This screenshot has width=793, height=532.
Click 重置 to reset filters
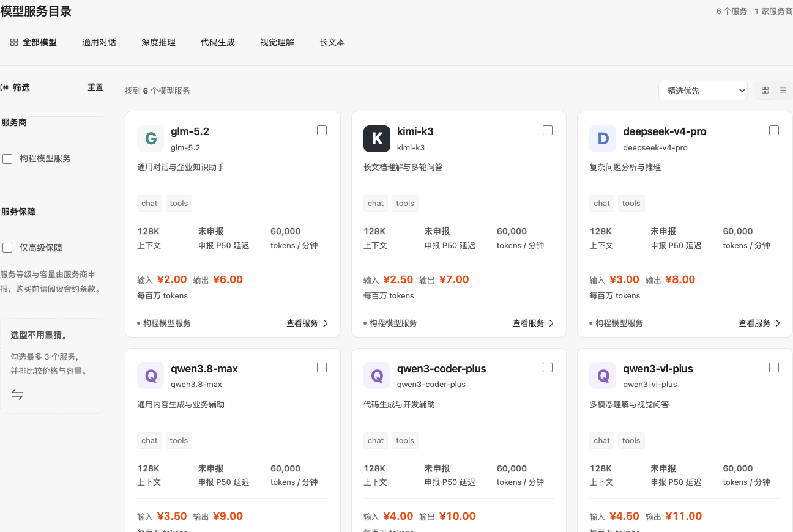pyautogui.click(x=95, y=87)
